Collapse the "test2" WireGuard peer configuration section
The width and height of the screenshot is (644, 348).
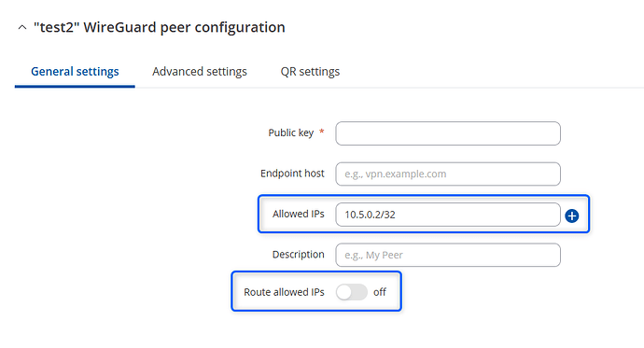[22, 27]
